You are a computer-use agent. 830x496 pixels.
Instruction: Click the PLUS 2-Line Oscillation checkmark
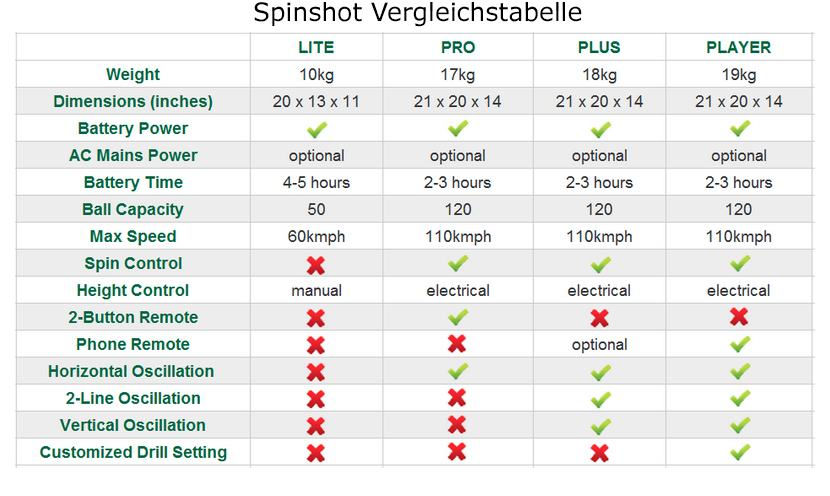[x=599, y=399]
